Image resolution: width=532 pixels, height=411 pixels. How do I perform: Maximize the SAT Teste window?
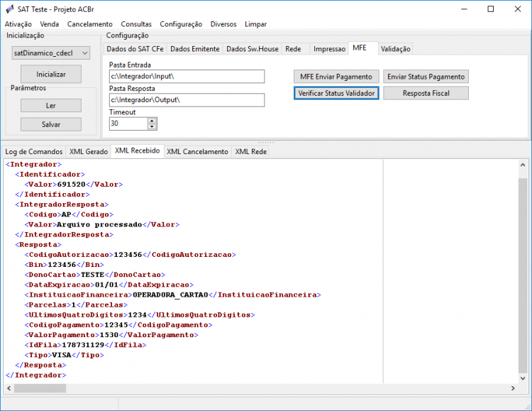tap(491, 9)
